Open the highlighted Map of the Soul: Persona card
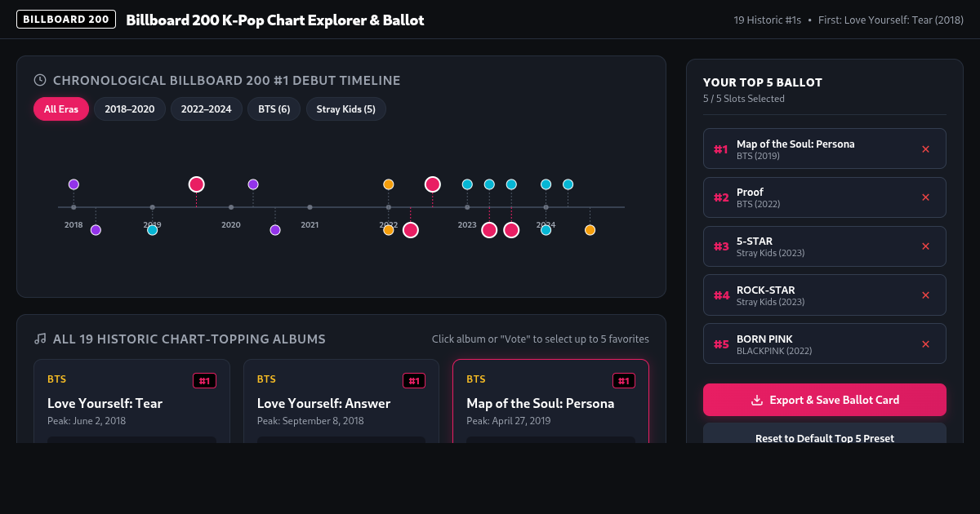980x514 pixels. pyautogui.click(x=551, y=401)
